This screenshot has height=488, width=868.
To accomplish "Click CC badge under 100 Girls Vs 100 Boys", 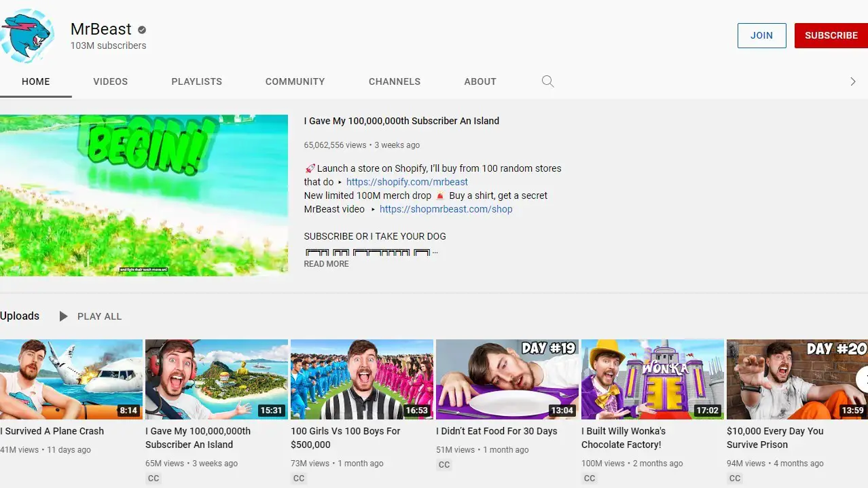I will [299, 478].
